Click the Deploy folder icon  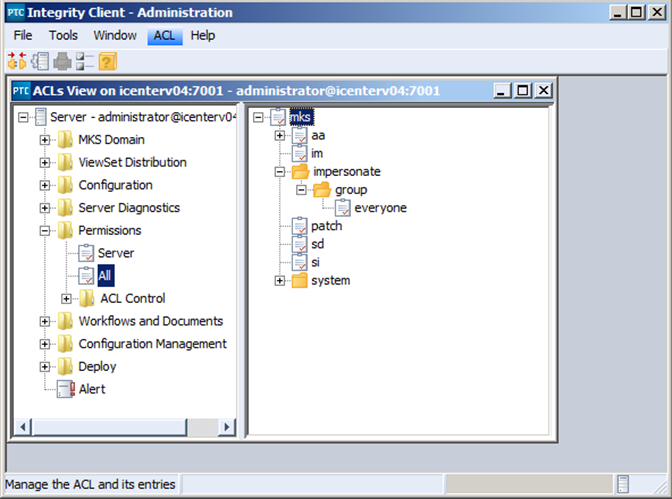(x=66, y=367)
